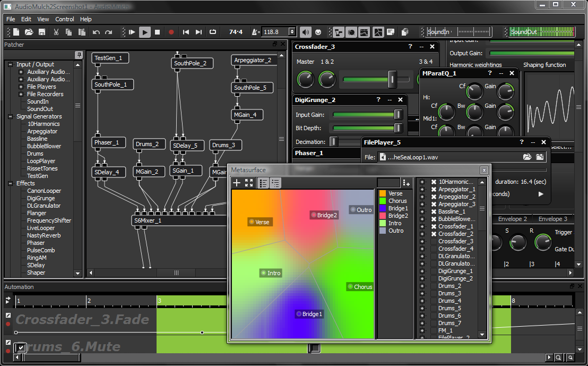588x366 pixels.
Task: Expand the Drums_4 parameter node
Action: pyautogui.click(x=422, y=301)
